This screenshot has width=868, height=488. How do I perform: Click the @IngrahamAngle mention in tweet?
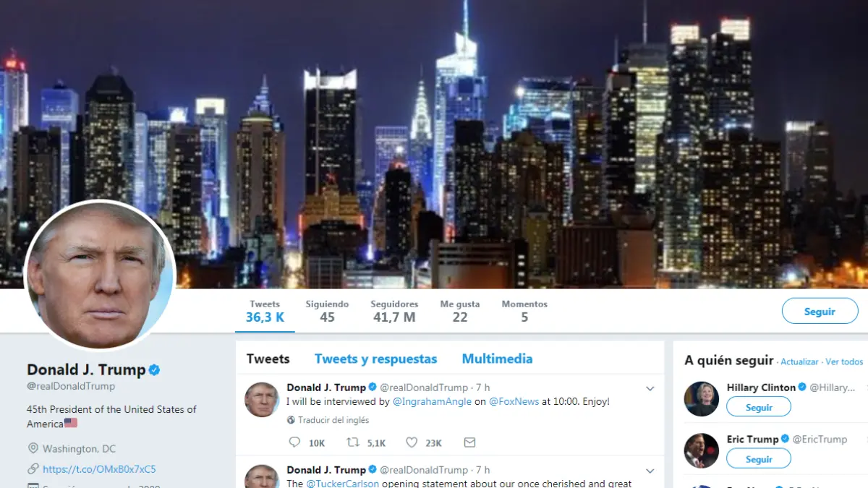point(432,401)
